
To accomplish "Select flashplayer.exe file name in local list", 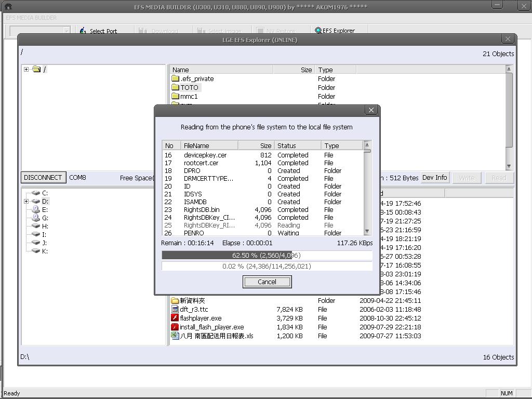I will click(x=201, y=318).
